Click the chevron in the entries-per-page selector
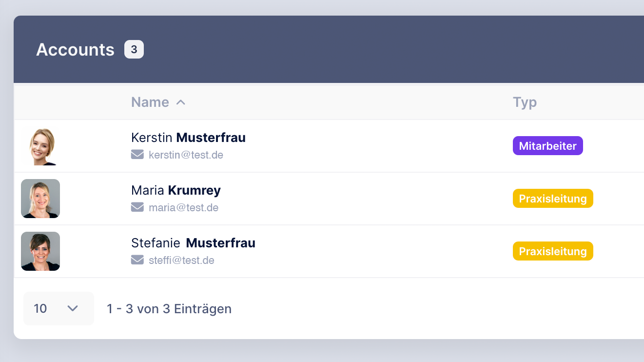The width and height of the screenshot is (644, 362). click(x=73, y=308)
